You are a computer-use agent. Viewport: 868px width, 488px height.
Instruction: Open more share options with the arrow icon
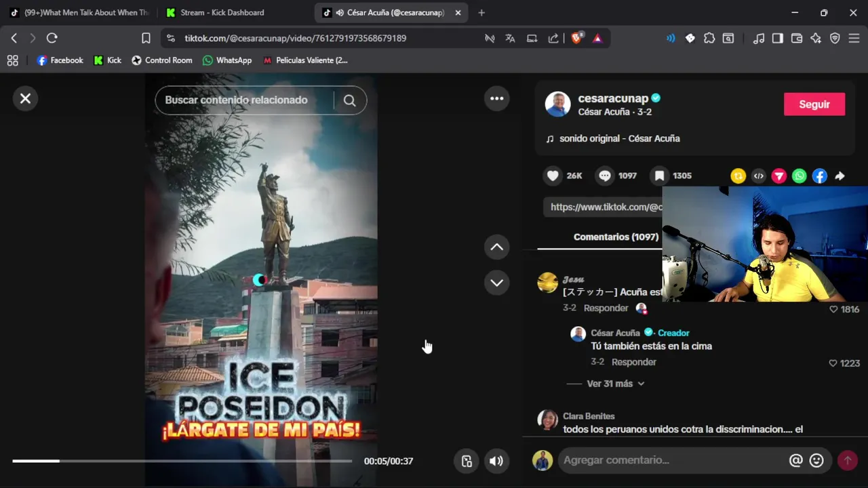[840, 176]
